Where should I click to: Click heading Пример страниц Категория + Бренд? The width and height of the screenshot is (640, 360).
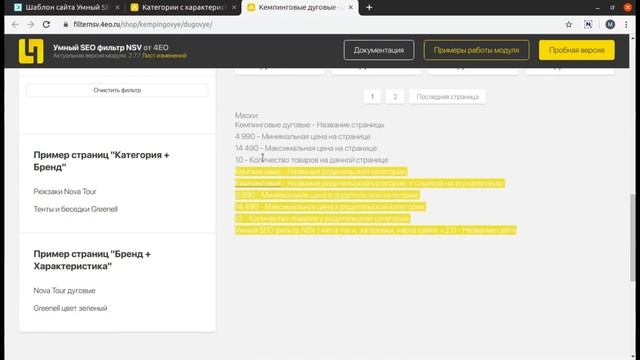coord(101,161)
